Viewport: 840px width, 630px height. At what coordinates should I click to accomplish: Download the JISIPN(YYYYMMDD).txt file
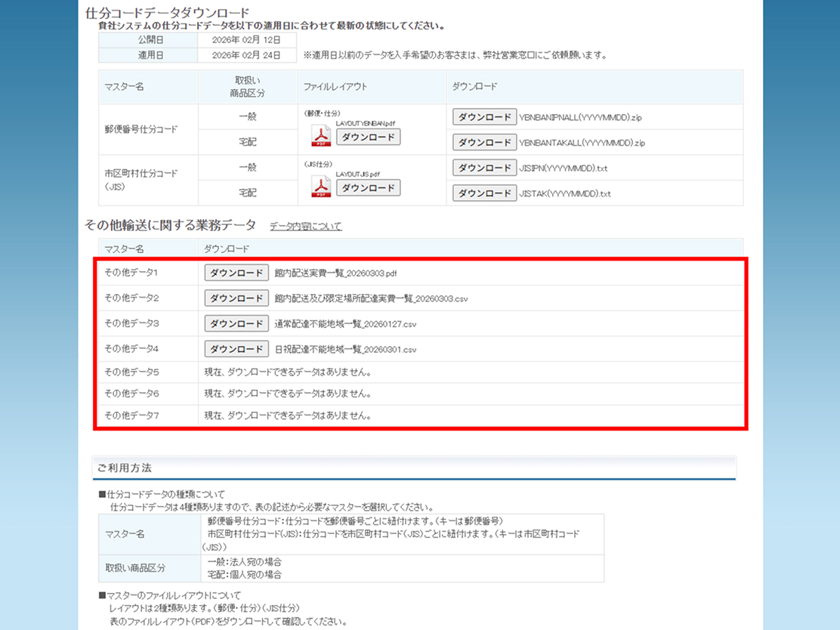click(484, 168)
